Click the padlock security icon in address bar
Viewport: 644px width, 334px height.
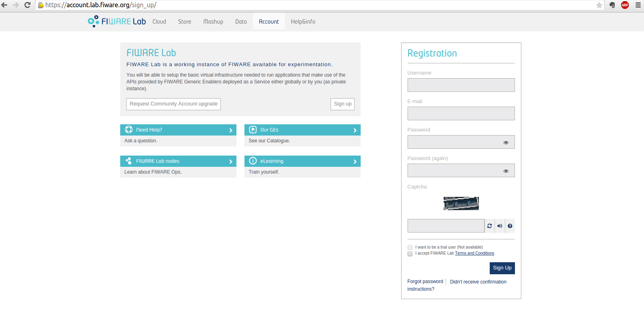point(40,5)
